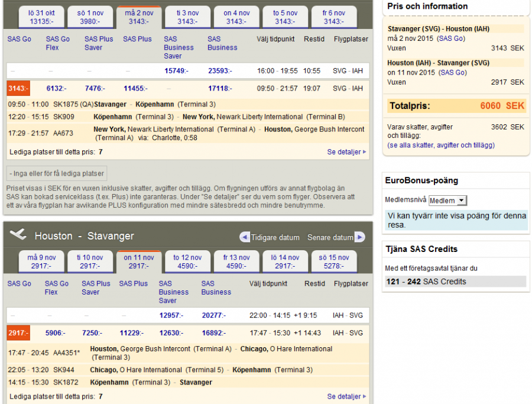The image size is (532, 404).
Task: Click SAS Go column header in outbound table
Action: (20, 39)
